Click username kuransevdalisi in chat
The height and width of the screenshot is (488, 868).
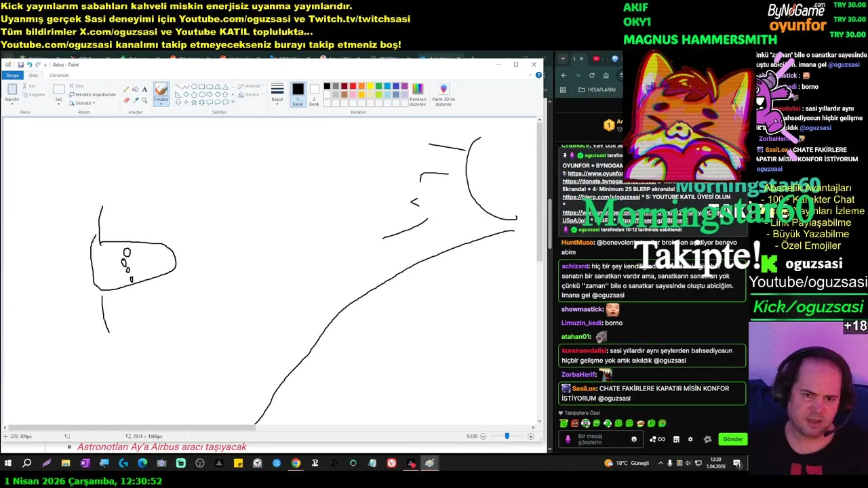(583, 350)
